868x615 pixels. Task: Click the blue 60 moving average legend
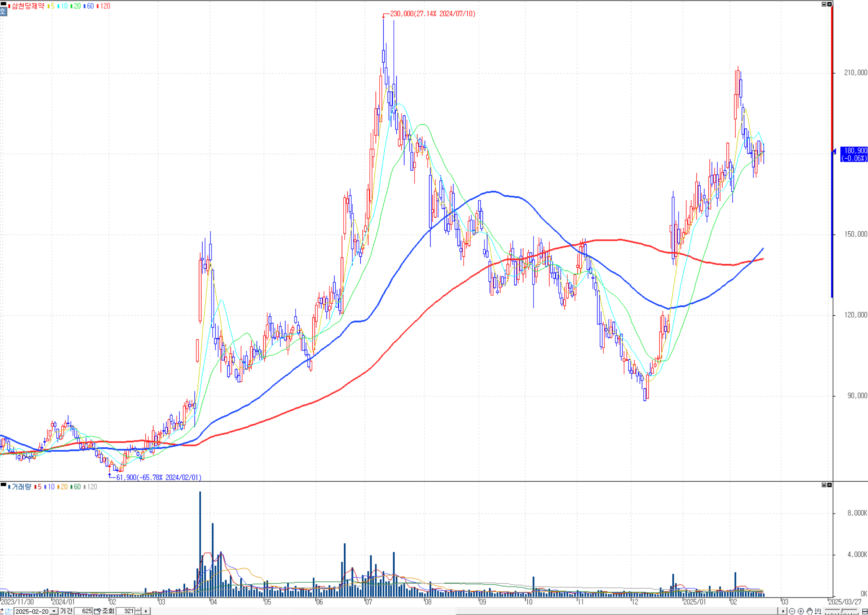coord(89,6)
